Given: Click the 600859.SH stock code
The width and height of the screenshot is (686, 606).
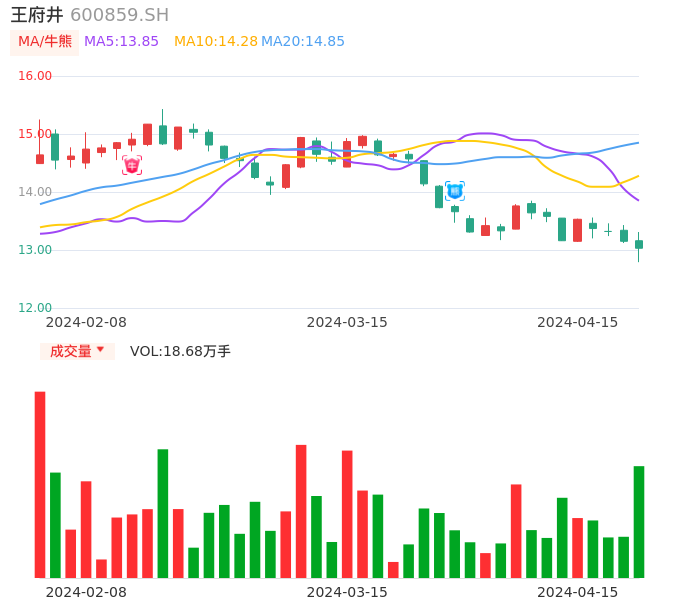Looking at the screenshot, I should tap(119, 15).
